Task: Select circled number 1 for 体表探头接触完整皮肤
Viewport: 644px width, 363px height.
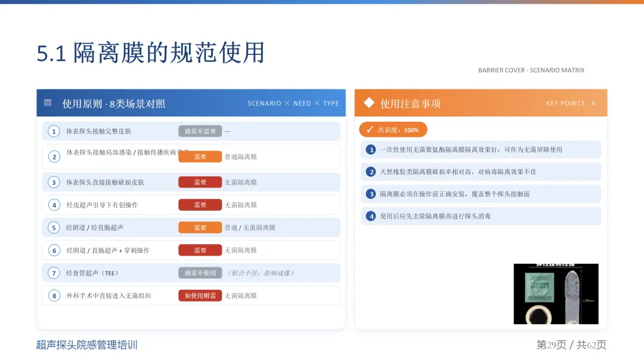Action: point(54,131)
